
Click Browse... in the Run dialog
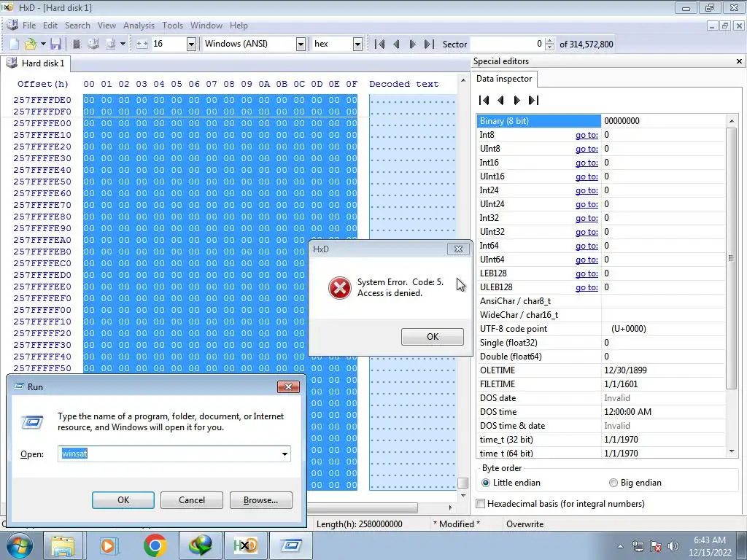click(260, 500)
